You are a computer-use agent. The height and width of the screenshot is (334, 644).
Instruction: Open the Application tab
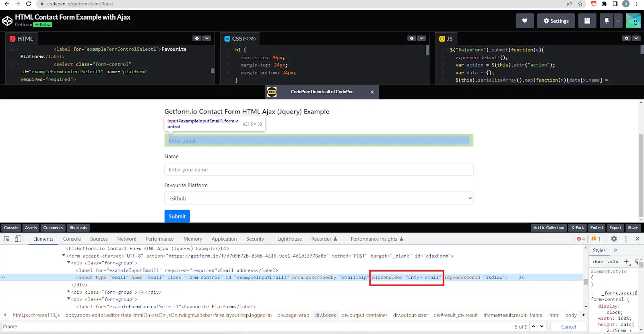pyautogui.click(x=224, y=239)
